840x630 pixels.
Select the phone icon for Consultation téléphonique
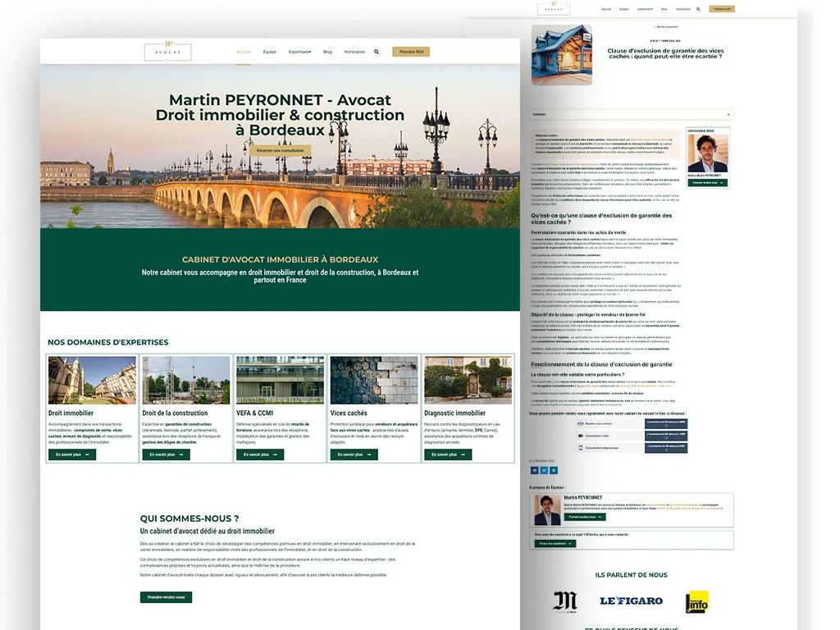[581, 448]
